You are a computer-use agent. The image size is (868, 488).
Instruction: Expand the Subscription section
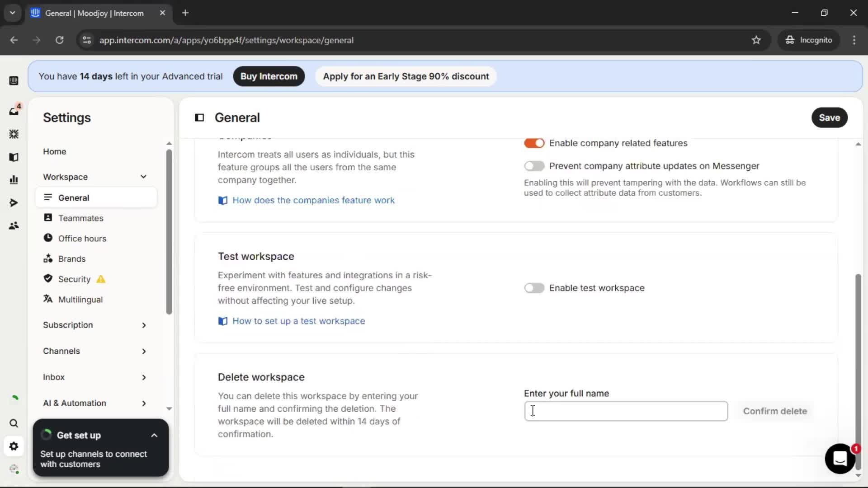pos(144,325)
